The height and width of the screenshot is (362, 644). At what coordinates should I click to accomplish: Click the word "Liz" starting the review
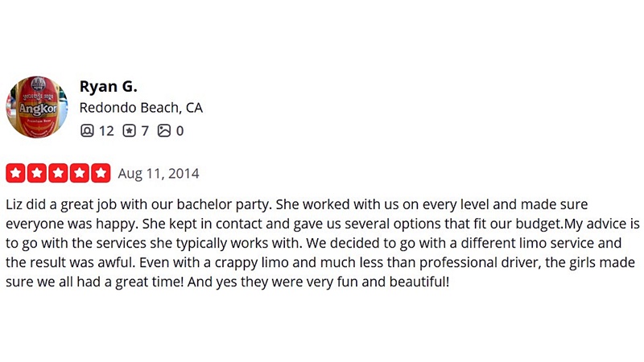click(14, 204)
